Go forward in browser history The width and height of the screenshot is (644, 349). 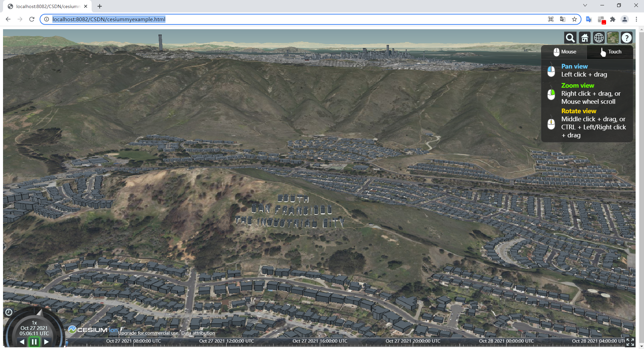tap(20, 19)
